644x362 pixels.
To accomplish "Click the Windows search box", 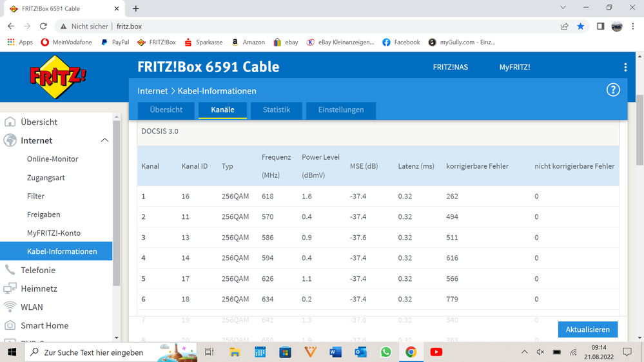I will 111,352.
